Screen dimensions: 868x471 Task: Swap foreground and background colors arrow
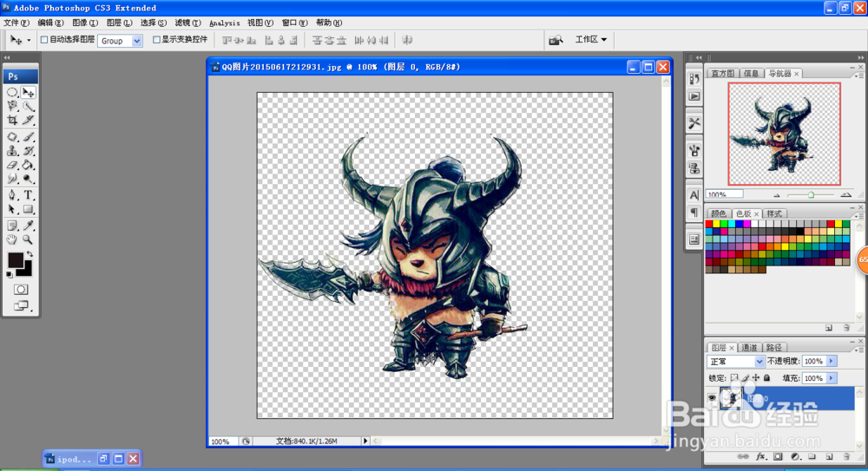(30, 254)
